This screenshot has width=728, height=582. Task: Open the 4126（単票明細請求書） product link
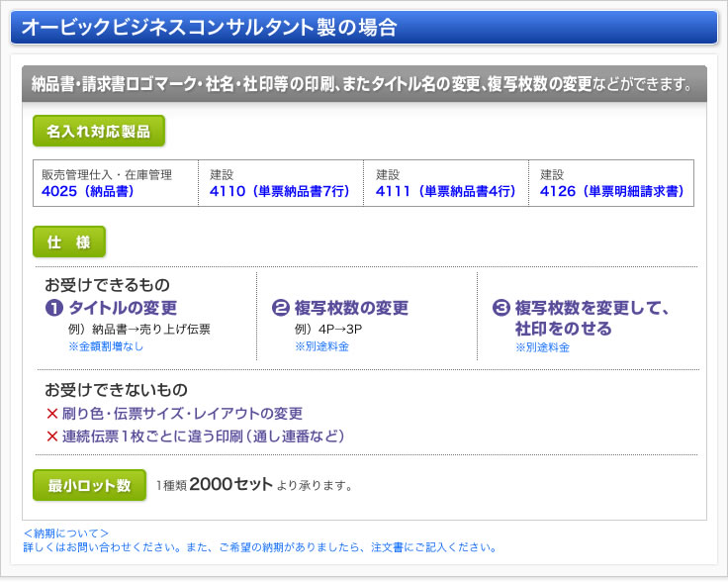[x=612, y=191]
